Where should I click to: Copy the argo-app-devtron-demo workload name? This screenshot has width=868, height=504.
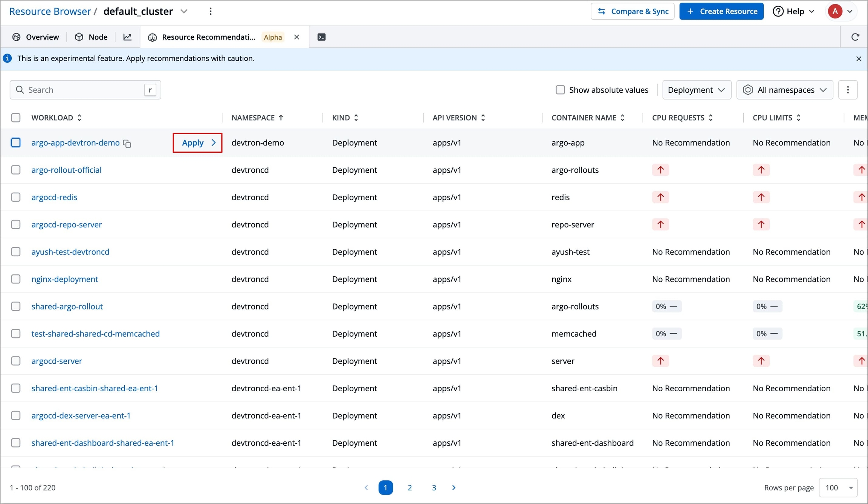(127, 144)
